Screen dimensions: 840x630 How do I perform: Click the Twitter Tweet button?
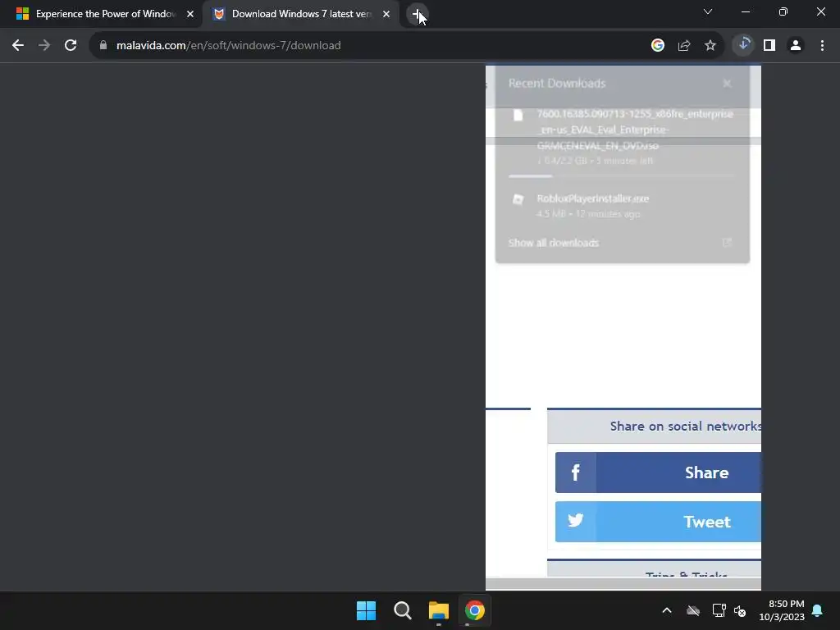658,522
